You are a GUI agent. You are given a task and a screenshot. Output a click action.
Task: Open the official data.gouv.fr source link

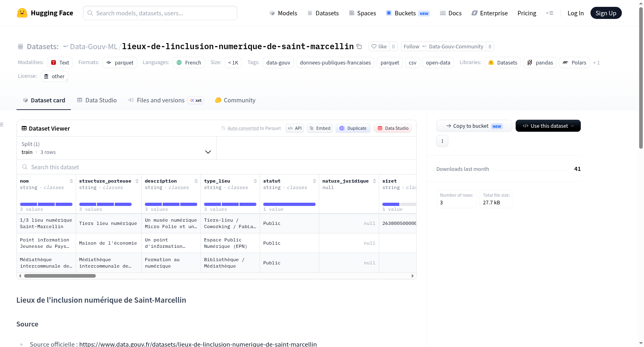[198, 344]
